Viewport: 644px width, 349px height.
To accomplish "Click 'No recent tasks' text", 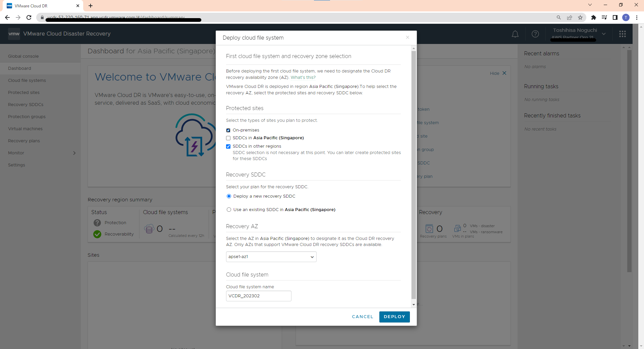I will coord(540,129).
